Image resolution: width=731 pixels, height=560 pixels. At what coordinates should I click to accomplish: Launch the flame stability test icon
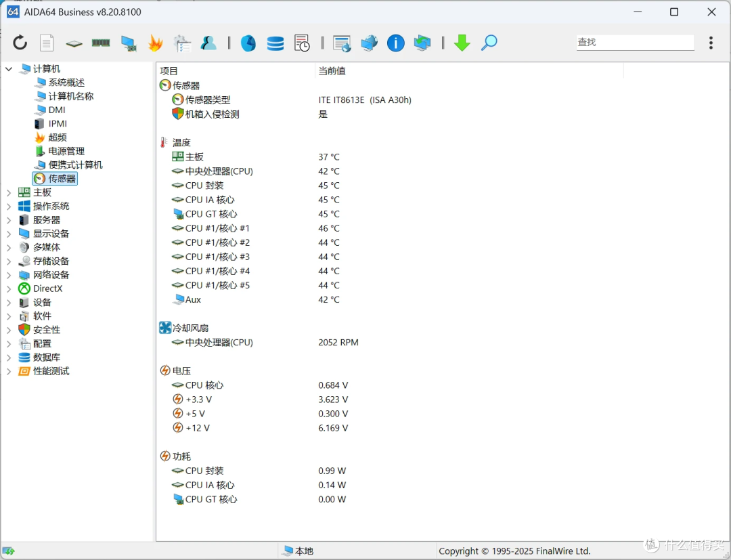click(155, 43)
